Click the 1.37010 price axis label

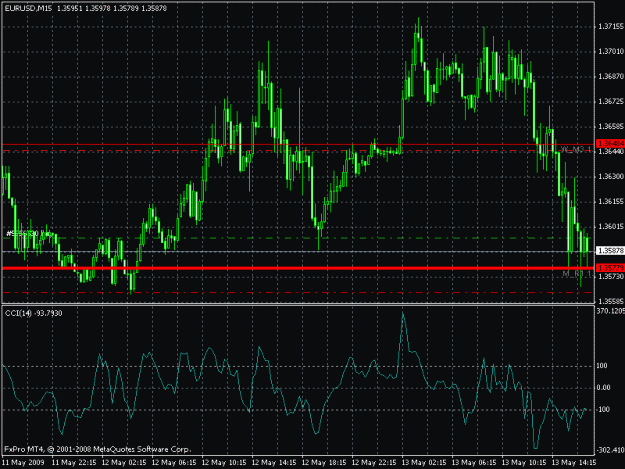(x=611, y=51)
